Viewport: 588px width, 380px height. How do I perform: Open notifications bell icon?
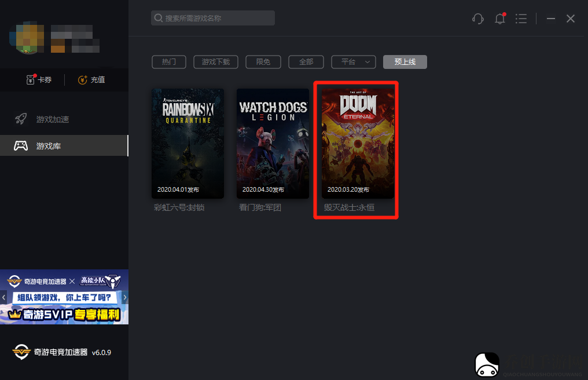tap(500, 19)
